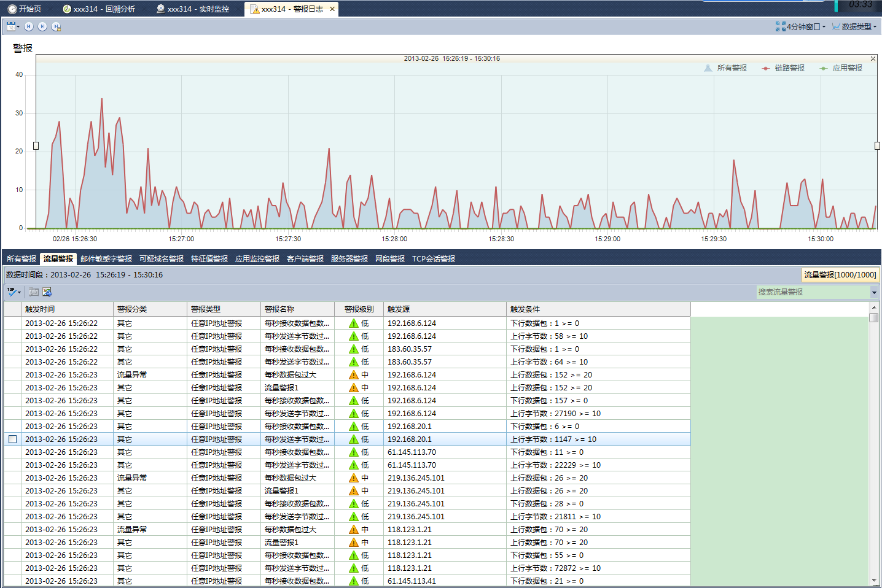Open the search box dropdown arrow

click(x=874, y=293)
